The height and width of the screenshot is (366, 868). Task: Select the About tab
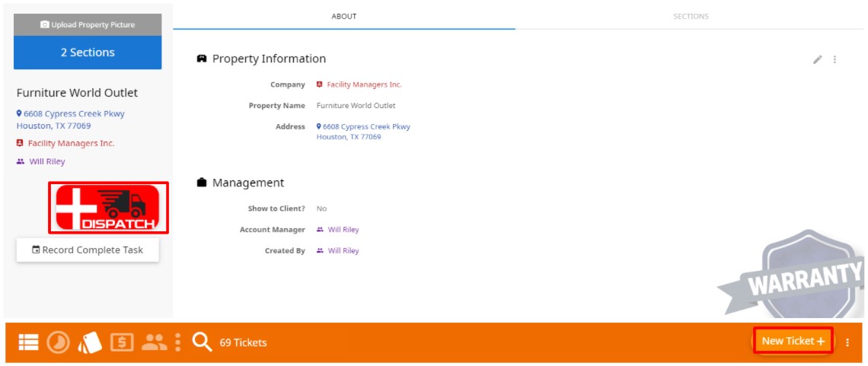(343, 16)
